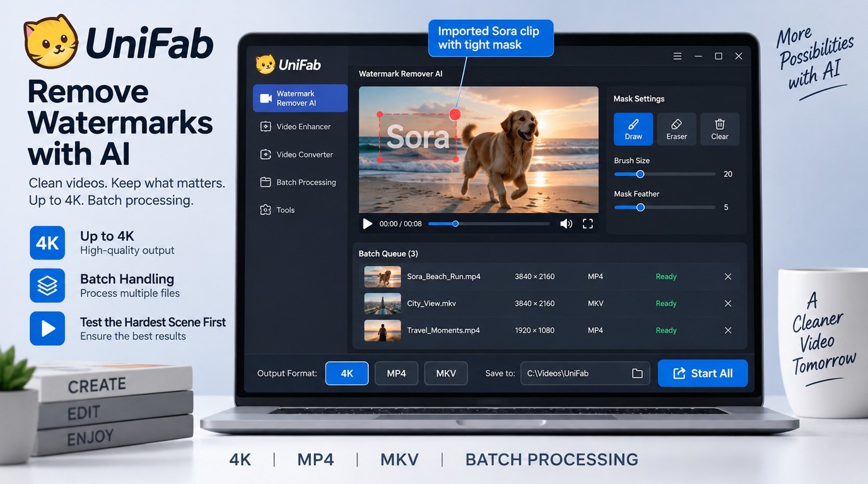This screenshot has height=484, width=868.
Task: Click 1920 × 1080 resolution value
Action: pos(535,330)
